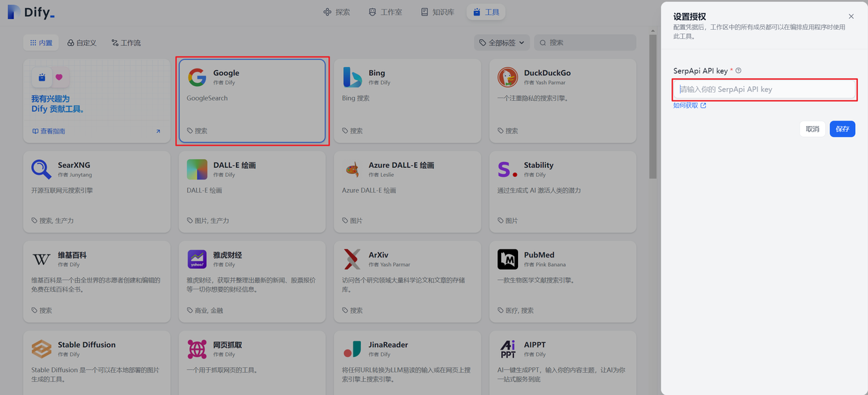
Task: Click '搜索, 生产力' tag on SearXNG
Action: pos(56,221)
